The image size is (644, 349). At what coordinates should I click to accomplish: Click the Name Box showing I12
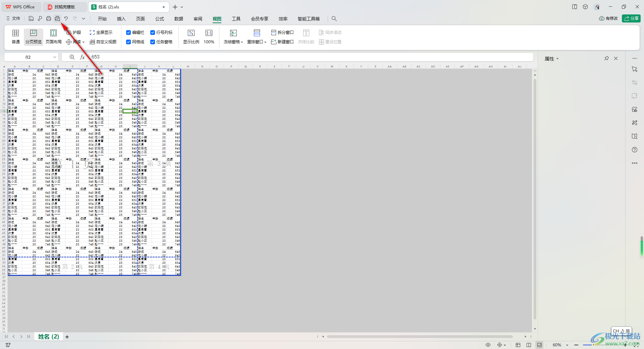coord(28,57)
